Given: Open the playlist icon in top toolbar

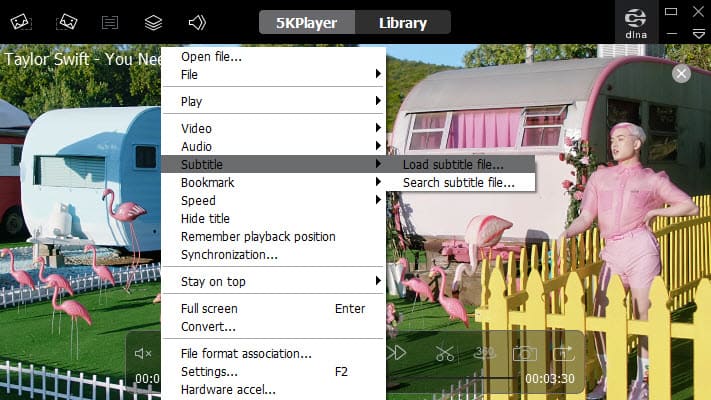Looking at the screenshot, I should click(x=110, y=22).
